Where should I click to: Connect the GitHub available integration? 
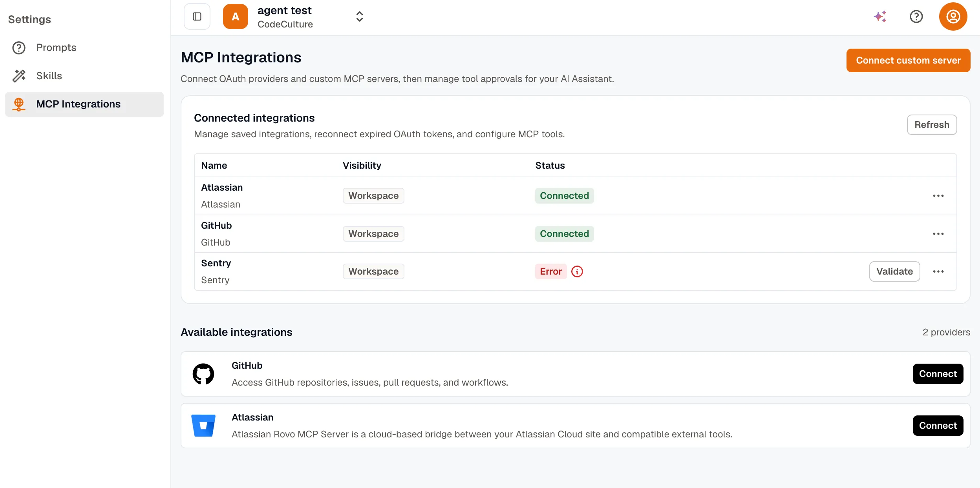click(938, 374)
